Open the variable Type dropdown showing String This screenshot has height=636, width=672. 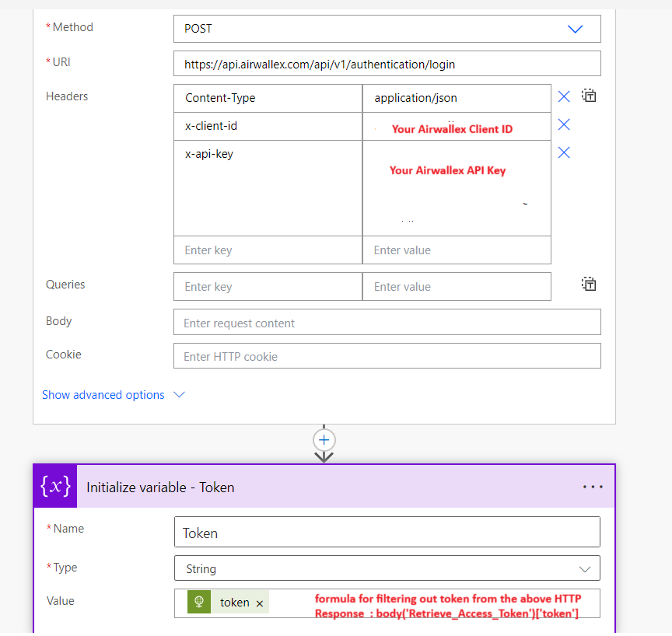(x=586, y=568)
